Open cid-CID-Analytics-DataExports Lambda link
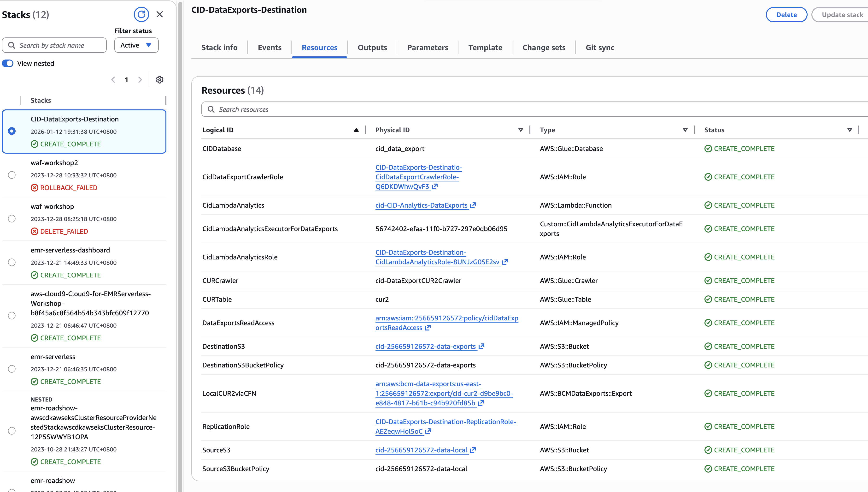 [421, 205]
